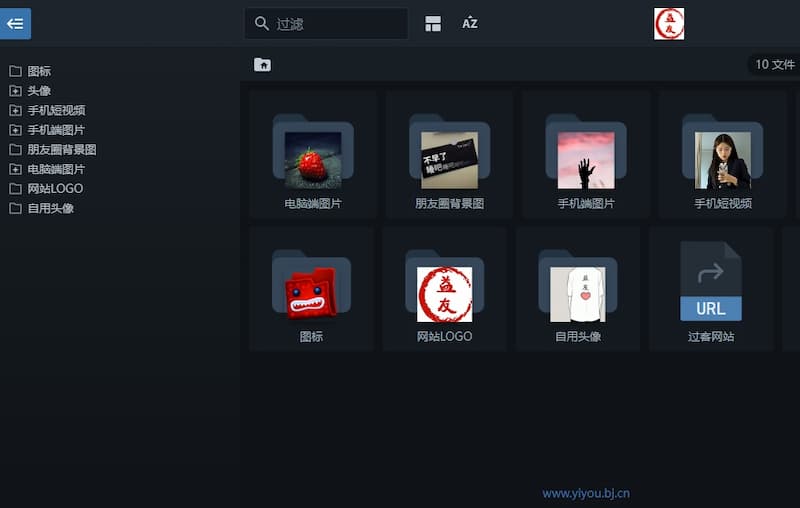Click the www.yiyou.bj.cn link
The height and width of the screenshot is (508, 800).
(x=586, y=493)
